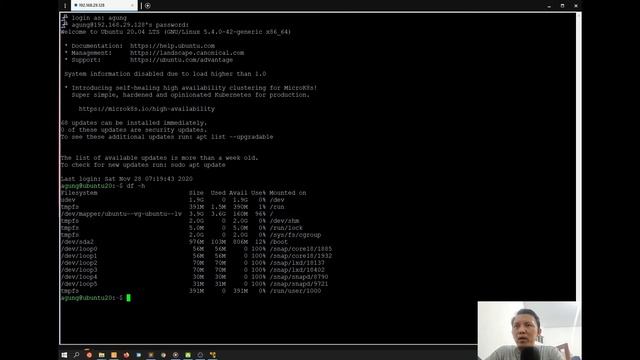Click the 'apt list --upgradable' text
The width and height of the screenshot is (640, 360).
click(x=235, y=137)
